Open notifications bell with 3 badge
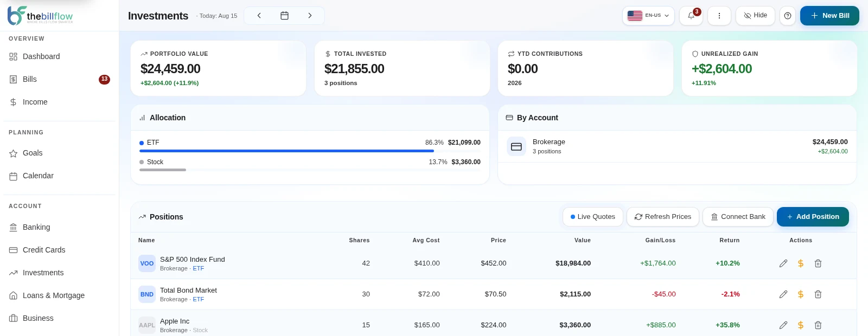868x336 pixels. tap(691, 16)
